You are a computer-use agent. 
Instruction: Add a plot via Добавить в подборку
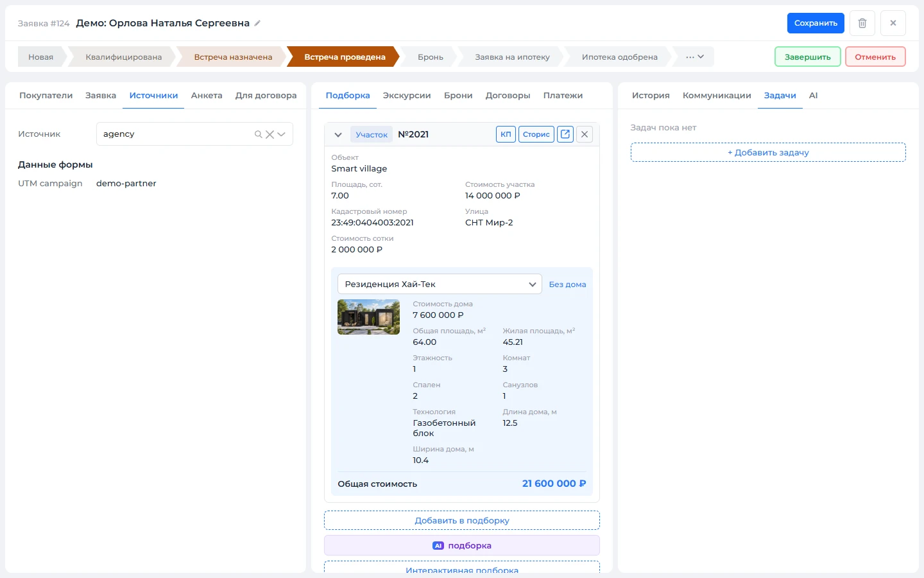tap(462, 520)
